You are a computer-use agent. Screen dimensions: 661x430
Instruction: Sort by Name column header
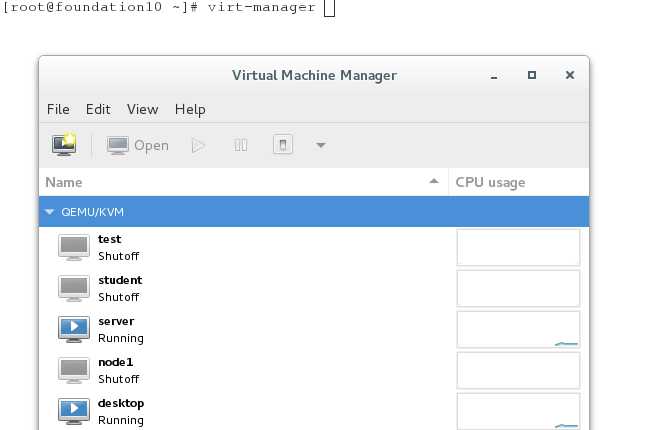[x=244, y=182]
